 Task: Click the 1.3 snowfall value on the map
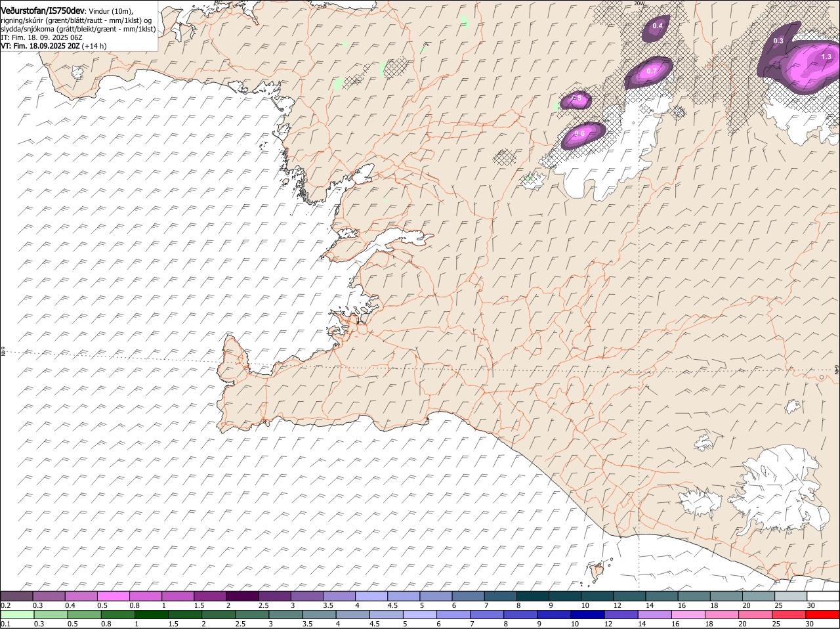click(x=826, y=57)
